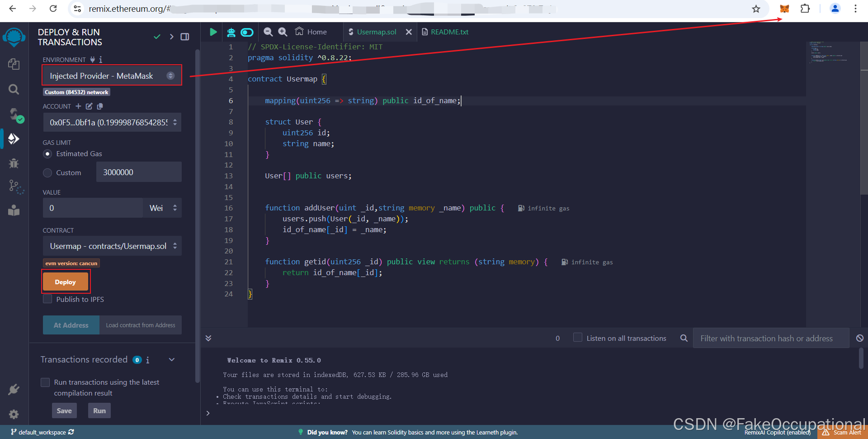Open the File Explorer sidebar icon
Image resolution: width=868 pixels, height=439 pixels.
pyautogui.click(x=14, y=64)
